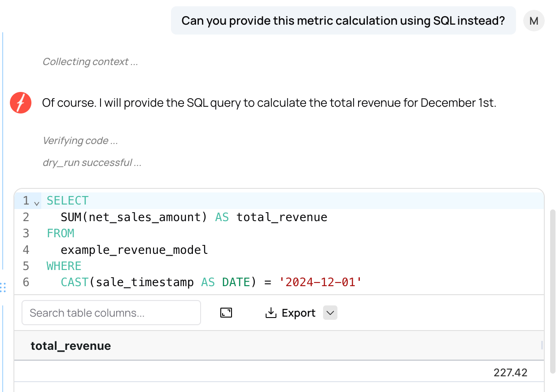
Task: Click the red lightning bolt assistant icon
Action: pos(21,103)
